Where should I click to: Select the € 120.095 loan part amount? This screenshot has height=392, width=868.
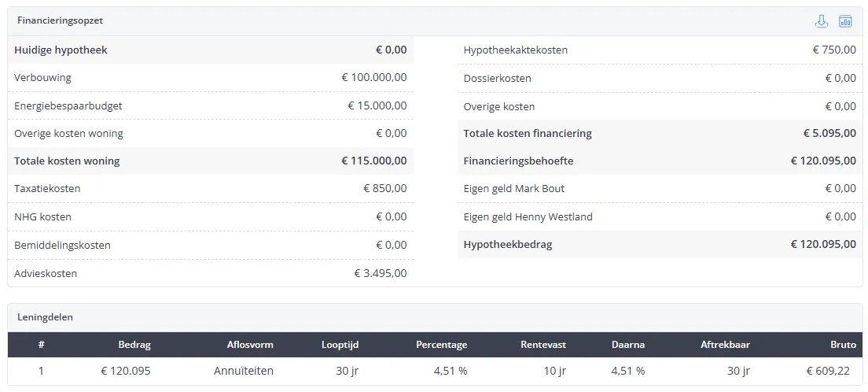(124, 372)
